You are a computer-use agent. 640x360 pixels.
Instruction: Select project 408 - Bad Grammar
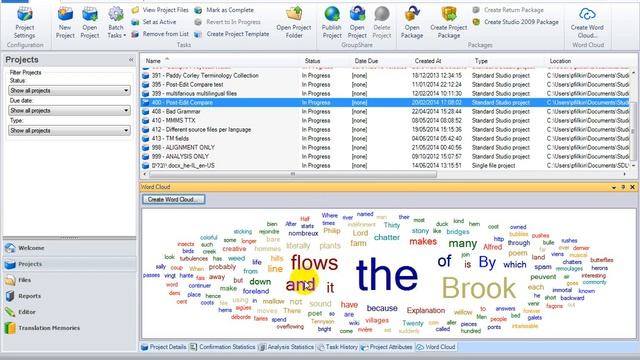(386, 111)
